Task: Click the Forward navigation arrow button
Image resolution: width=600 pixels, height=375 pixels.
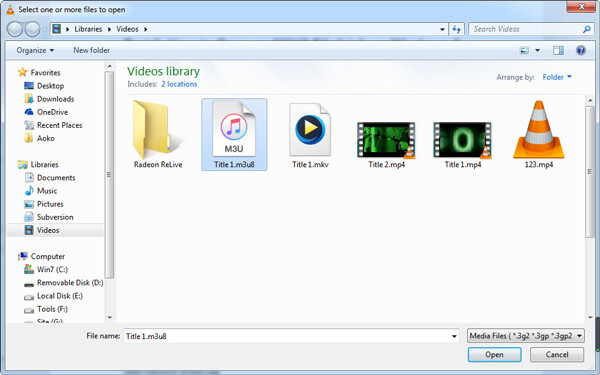Action: click(33, 29)
